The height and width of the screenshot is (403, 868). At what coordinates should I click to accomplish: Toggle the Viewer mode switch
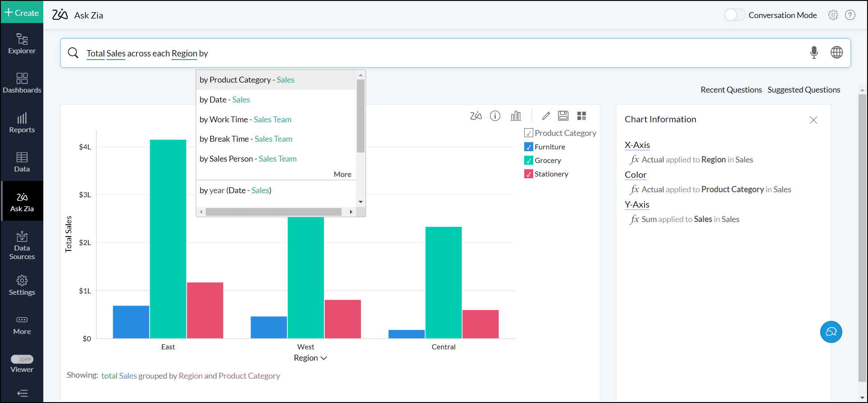point(22,359)
